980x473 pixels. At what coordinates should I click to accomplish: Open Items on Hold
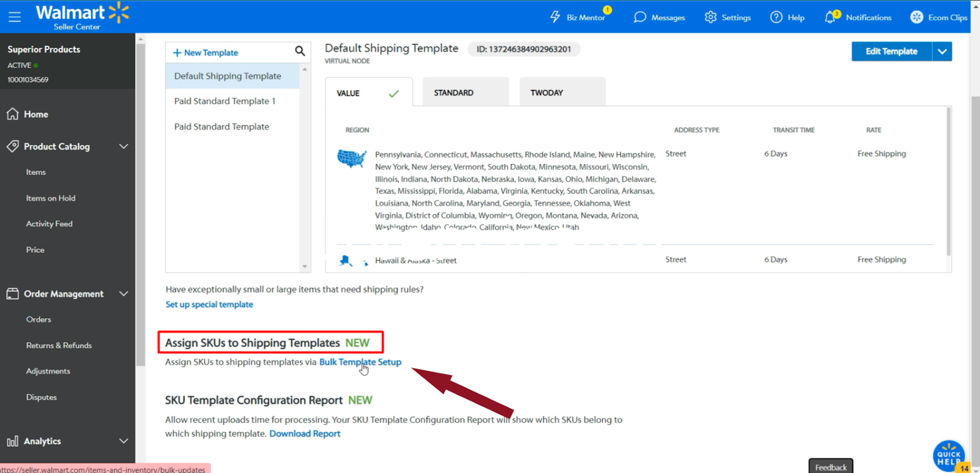51,198
